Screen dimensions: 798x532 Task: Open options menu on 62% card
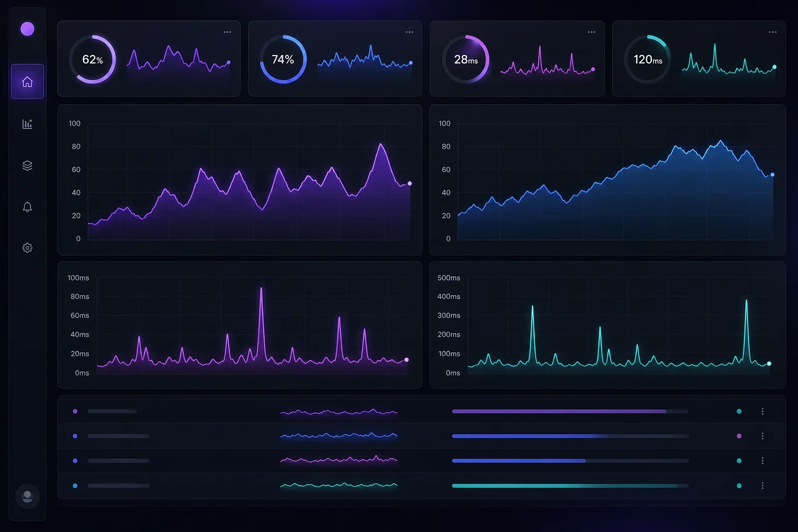click(x=228, y=32)
